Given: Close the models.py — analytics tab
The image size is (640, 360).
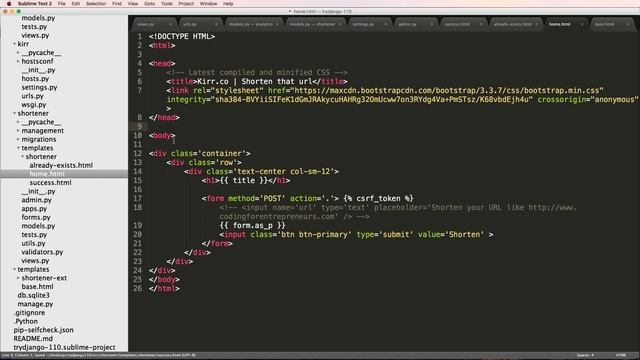Looking at the screenshot, I should 277,24.
